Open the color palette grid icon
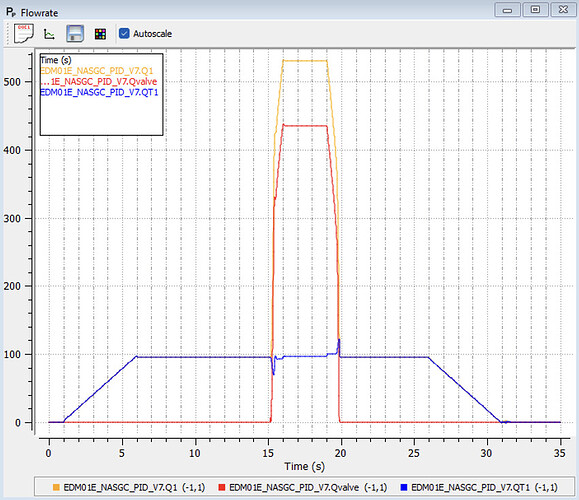Viewport: 579px width, 500px height. [100, 34]
